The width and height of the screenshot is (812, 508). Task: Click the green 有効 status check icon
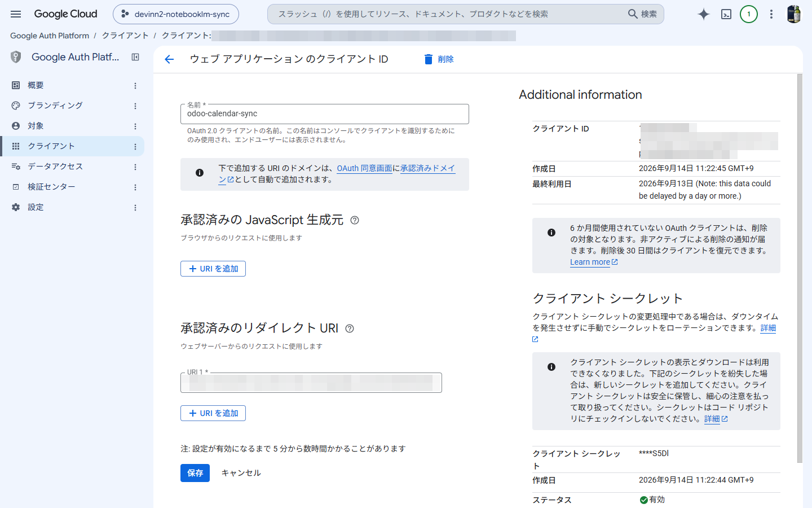643,500
